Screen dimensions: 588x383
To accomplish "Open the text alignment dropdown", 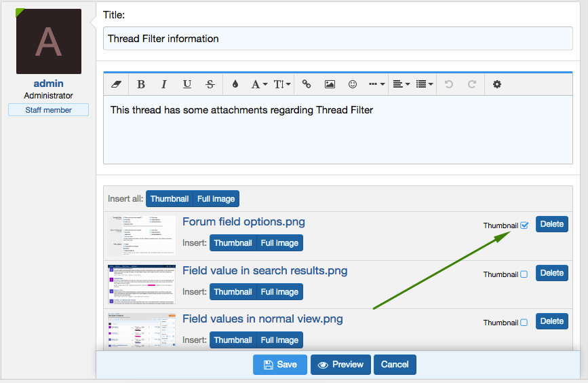I will pos(400,84).
